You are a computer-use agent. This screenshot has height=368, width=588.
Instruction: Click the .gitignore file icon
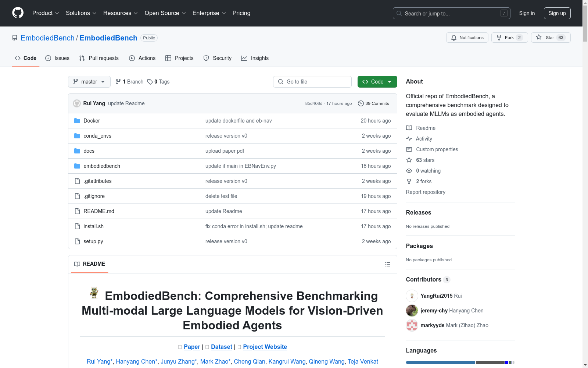(77, 196)
